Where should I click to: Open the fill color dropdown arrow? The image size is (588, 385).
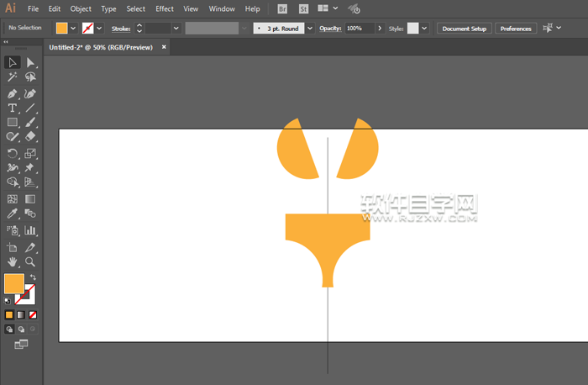[73, 28]
